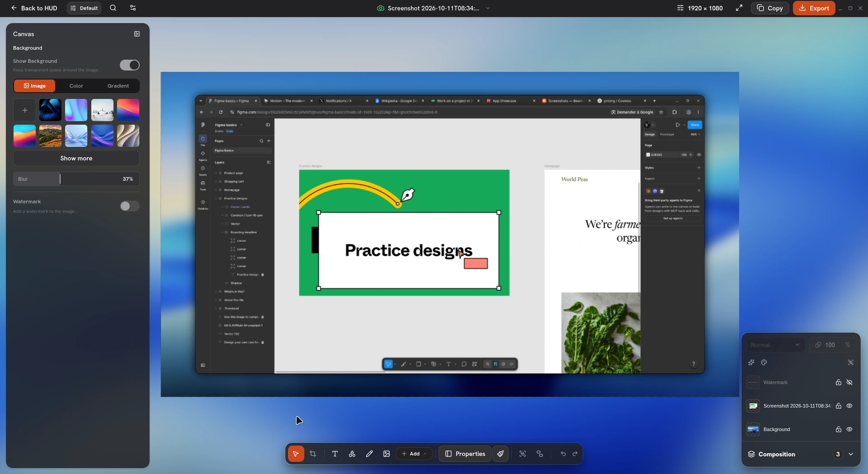Click the focus frame icon in bottom toolbar
The width and height of the screenshot is (868, 474).
(523, 454)
